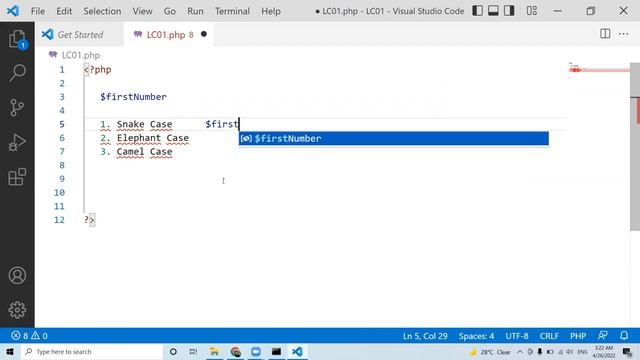
Task: Change encoding via UTF-8
Action: (x=517, y=336)
